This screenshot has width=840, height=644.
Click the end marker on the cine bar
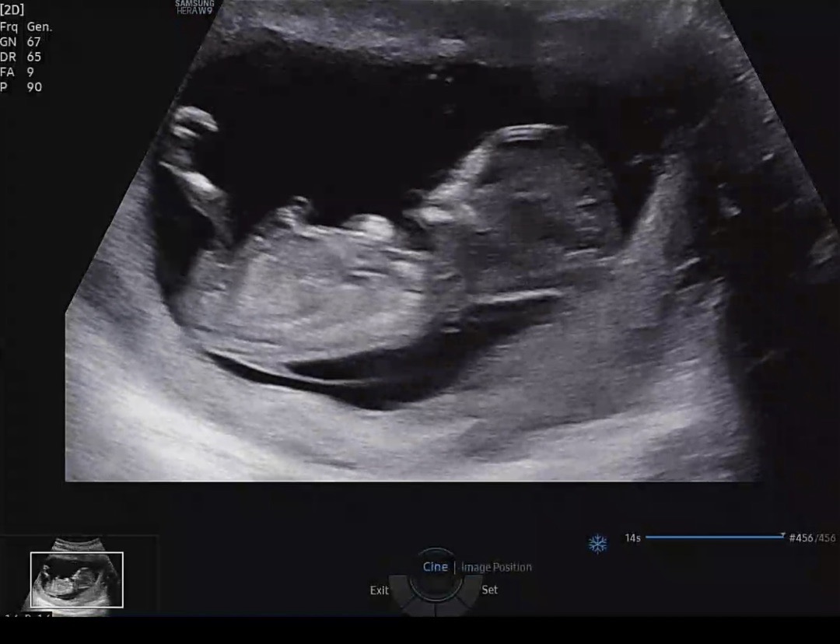782,536
